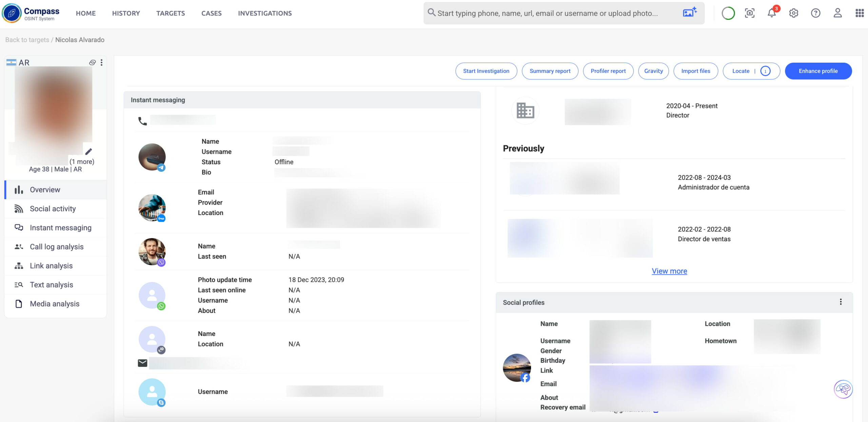Click the Enhance profile button
868x422 pixels.
tap(818, 71)
